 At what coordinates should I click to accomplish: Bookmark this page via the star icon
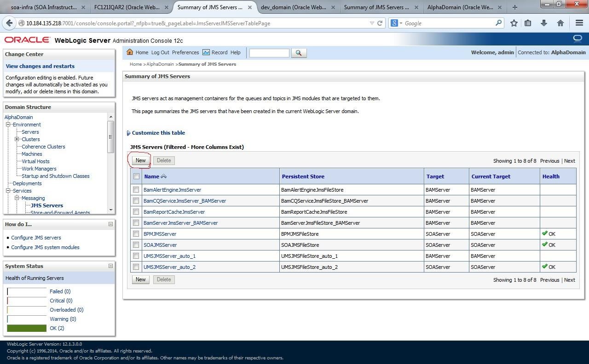[x=514, y=23]
